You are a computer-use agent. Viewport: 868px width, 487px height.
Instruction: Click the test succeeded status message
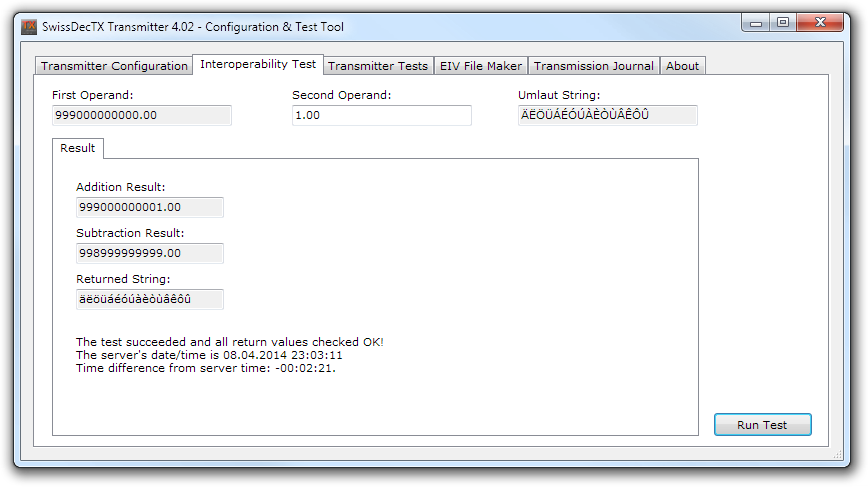229,342
